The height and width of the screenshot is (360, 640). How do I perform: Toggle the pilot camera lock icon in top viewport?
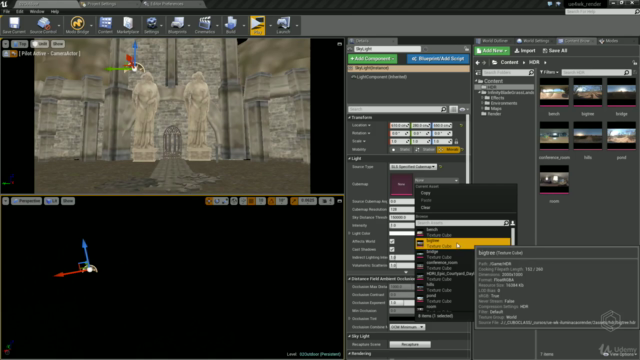pos(14,53)
